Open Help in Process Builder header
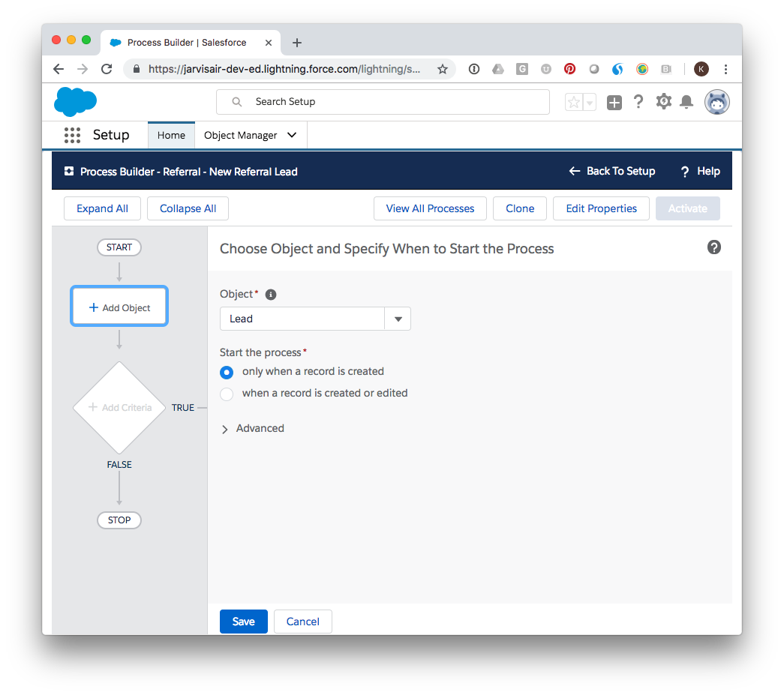 pos(701,171)
